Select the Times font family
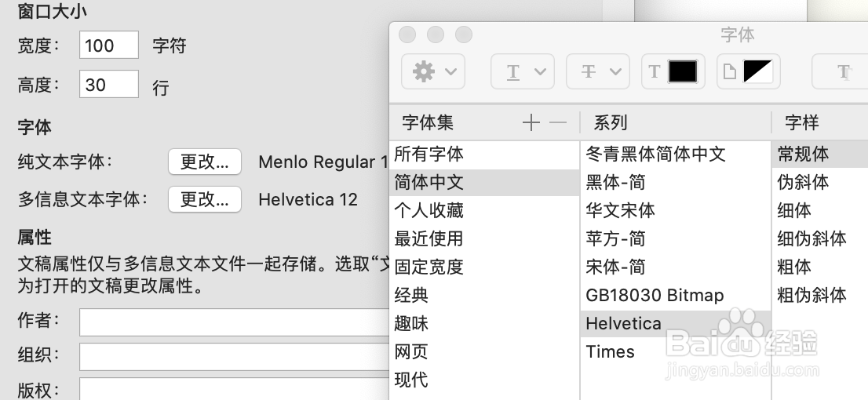Image resolution: width=868 pixels, height=400 pixels. tap(610, 351)
